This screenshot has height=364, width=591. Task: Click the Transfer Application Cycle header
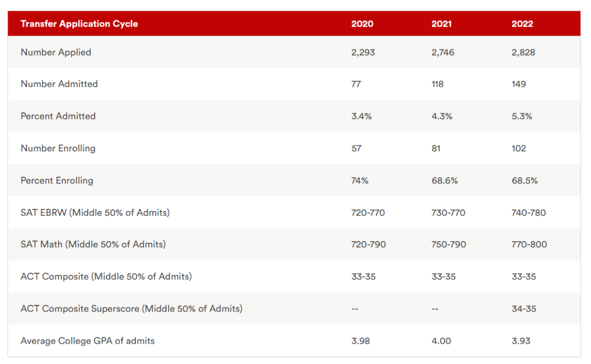coord(79,24)
